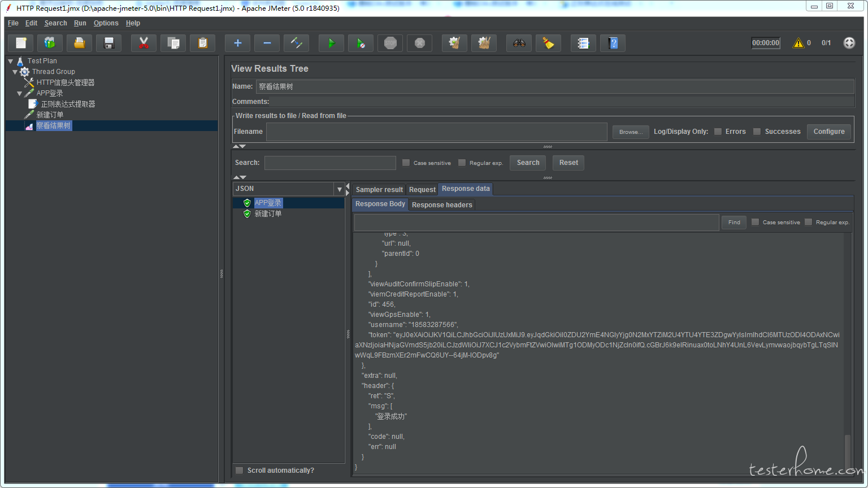Click the Shutdown test icon

[x=419, y=43]
